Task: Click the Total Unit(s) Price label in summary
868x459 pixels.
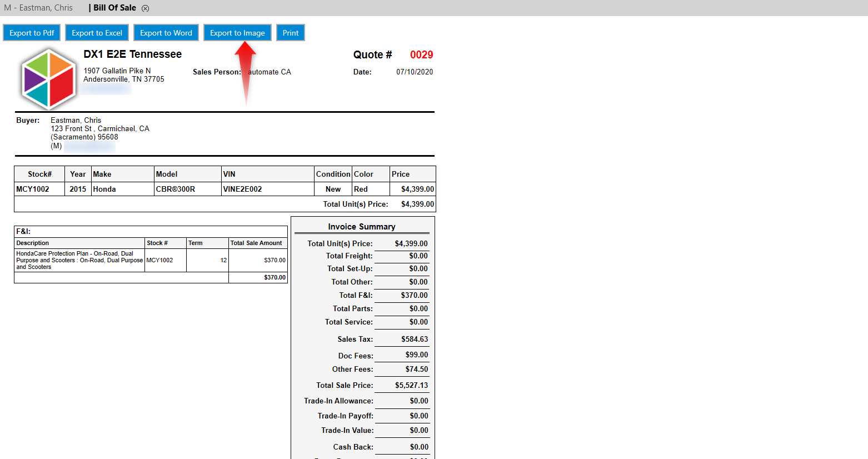Action: tap(340, 243)
